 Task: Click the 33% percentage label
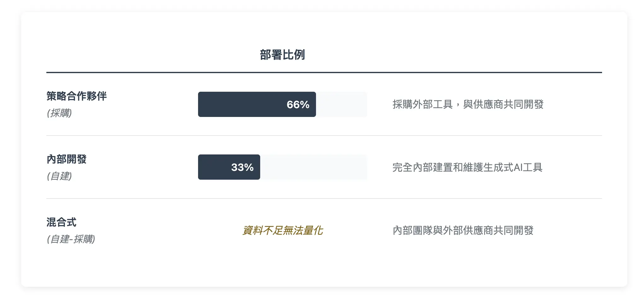pos(242,167)
